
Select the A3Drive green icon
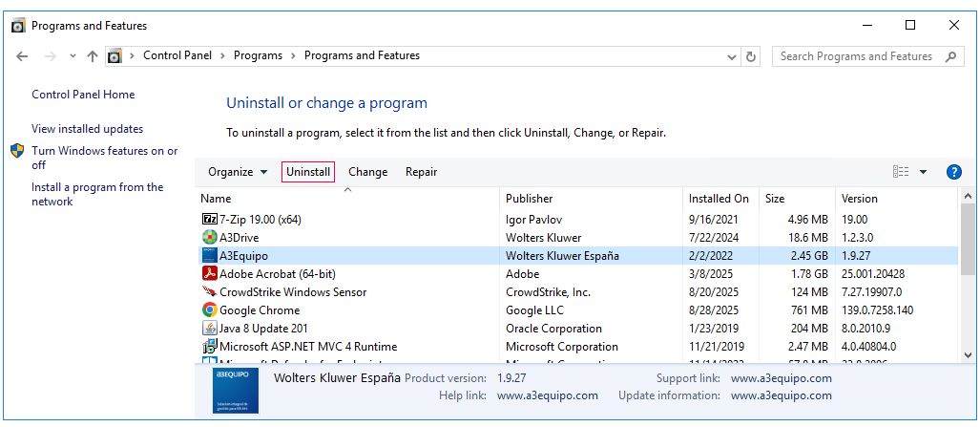point(209,237)
